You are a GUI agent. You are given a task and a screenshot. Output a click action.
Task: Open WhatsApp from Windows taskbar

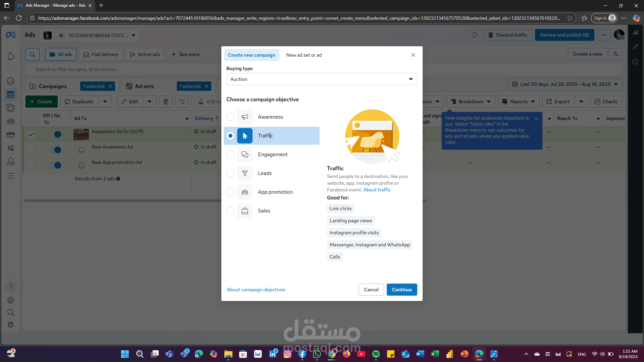317,354
